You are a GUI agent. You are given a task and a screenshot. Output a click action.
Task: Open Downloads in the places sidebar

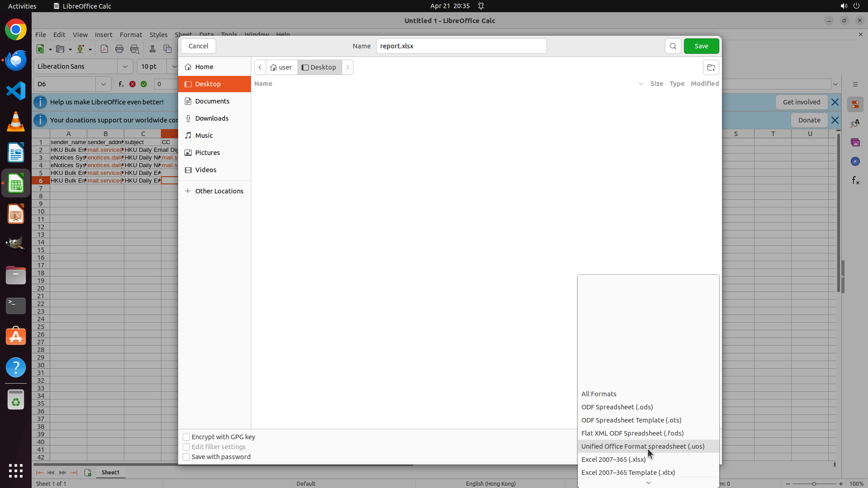[x=212, y=118]
